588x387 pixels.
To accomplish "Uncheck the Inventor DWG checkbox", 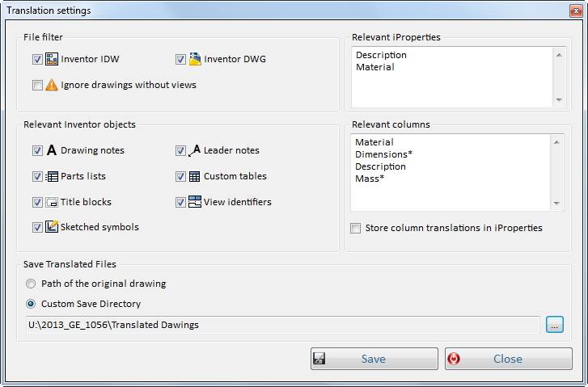I will click(180, 59).
